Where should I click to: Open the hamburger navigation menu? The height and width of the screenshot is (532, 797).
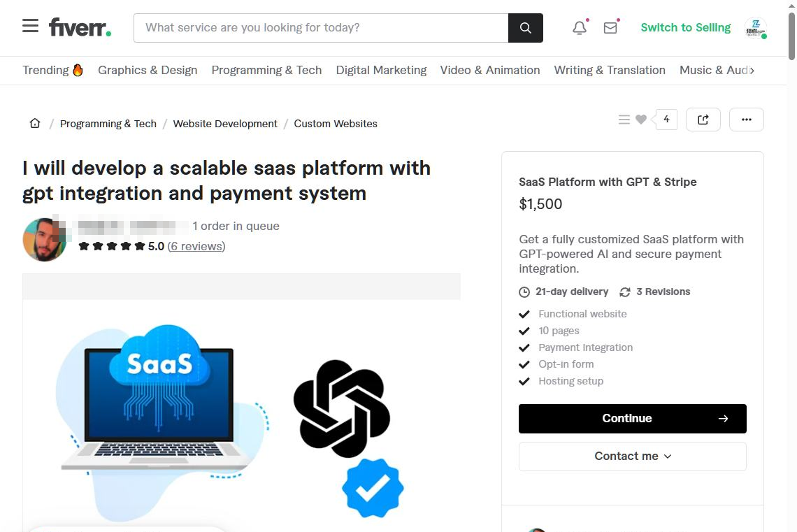[x=31, y=26]
